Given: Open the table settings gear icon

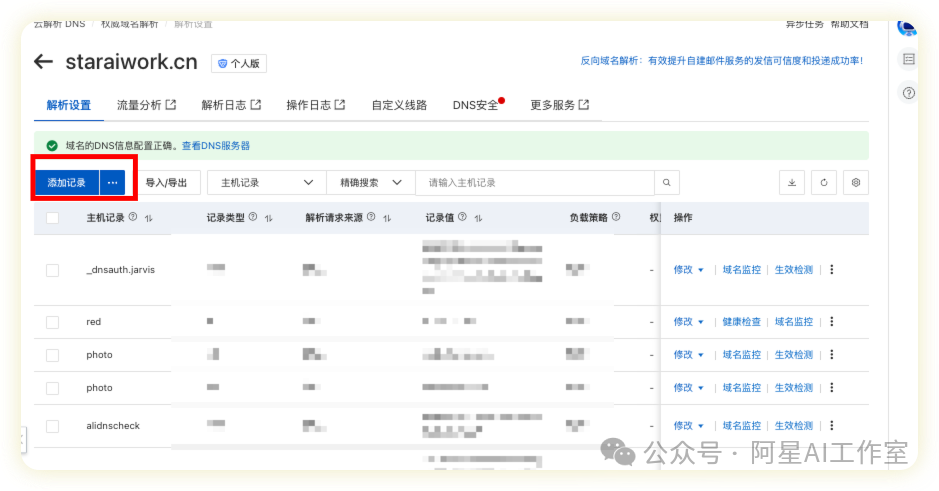Looking at the screenshot, I should (855, 183).
